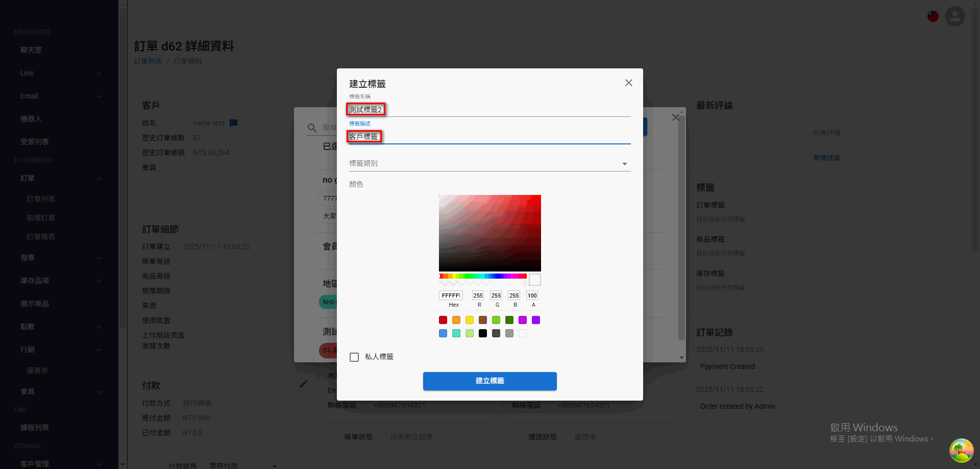This screenshot has width=980, height=469.
Task: Select the light green color swatch
Action: (496, 320)
